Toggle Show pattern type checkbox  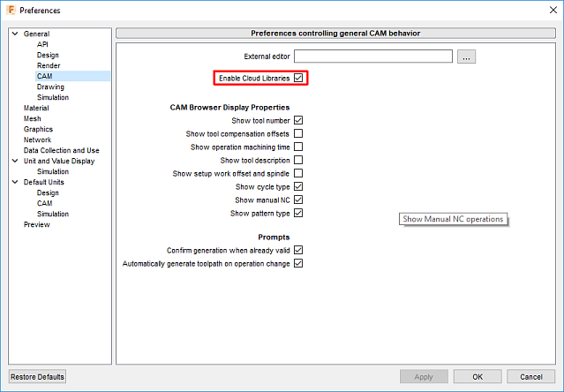[x=298, y=213]
